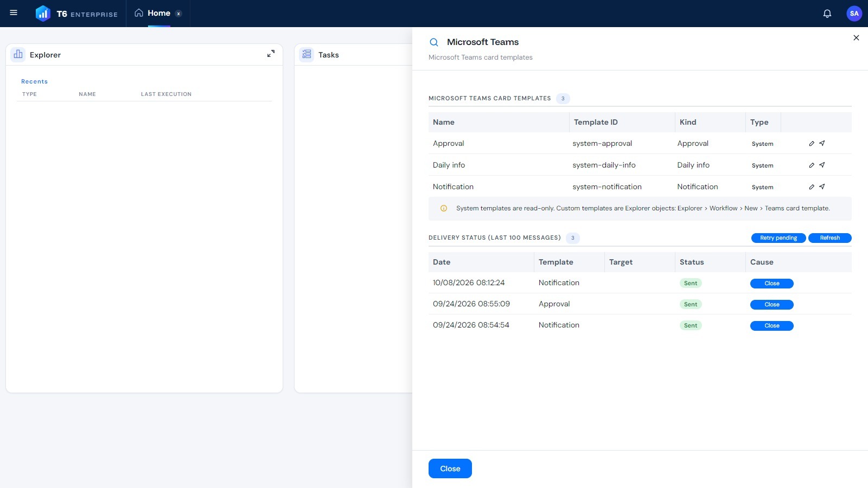Screen dimensions: 868x488
Task: Open the notifications bell
Action: (x=827, y=14)
